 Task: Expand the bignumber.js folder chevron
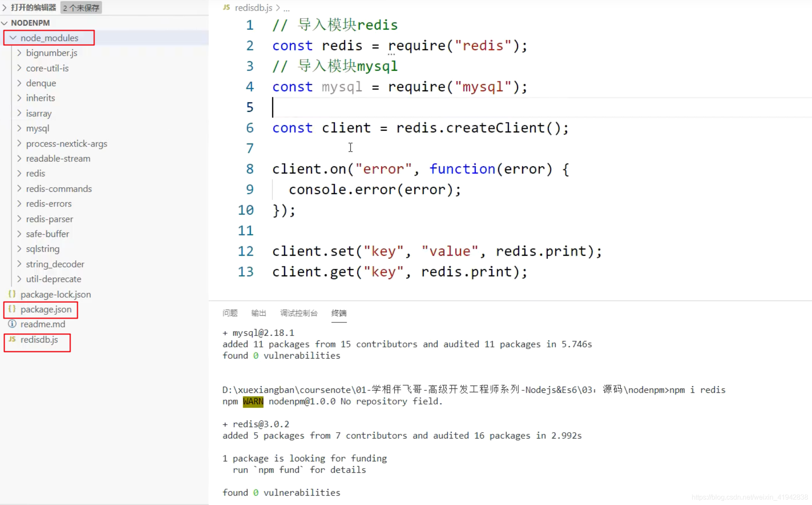pos(19,53)
